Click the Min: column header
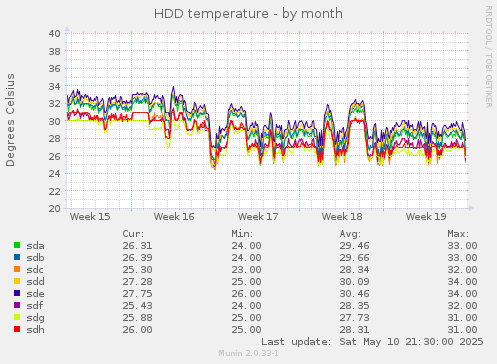 [x=242, y=234]
